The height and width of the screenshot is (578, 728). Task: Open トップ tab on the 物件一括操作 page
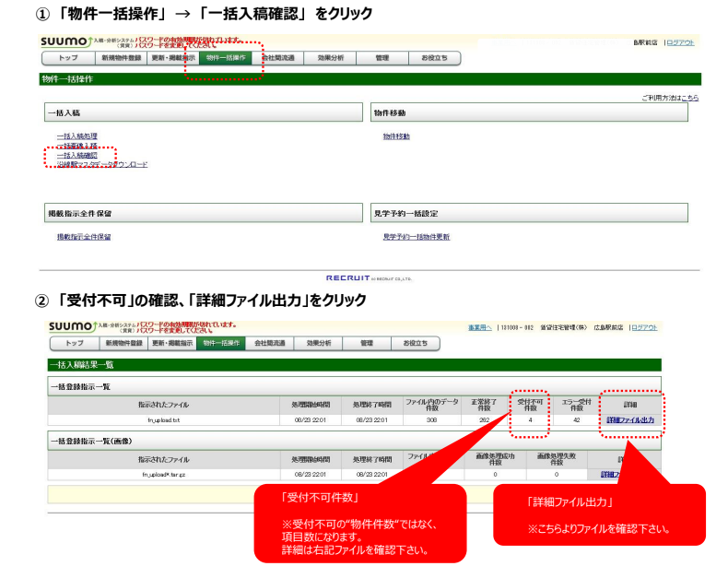(x=69, y=58)
